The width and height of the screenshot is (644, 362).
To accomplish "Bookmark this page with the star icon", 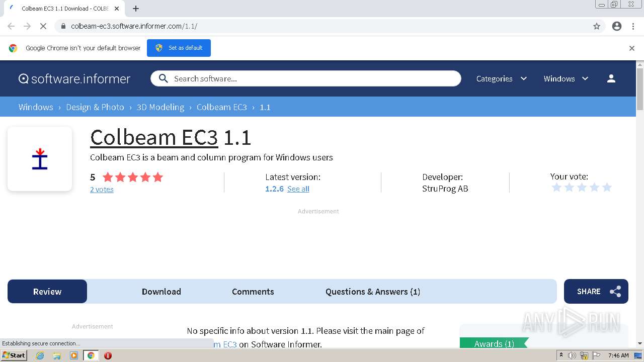I will (597, 26).
